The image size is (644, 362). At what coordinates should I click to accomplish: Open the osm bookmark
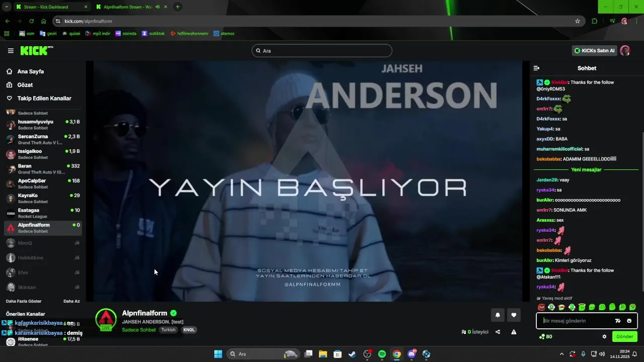tap(27, 34)
